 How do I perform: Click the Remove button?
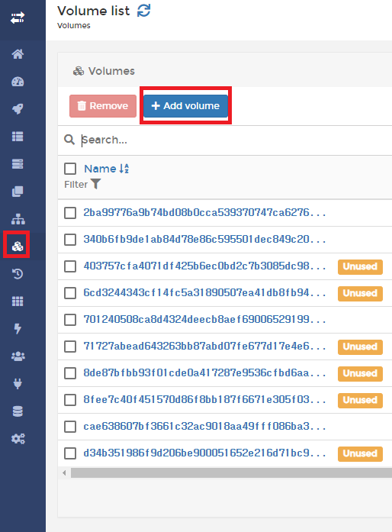103,106
